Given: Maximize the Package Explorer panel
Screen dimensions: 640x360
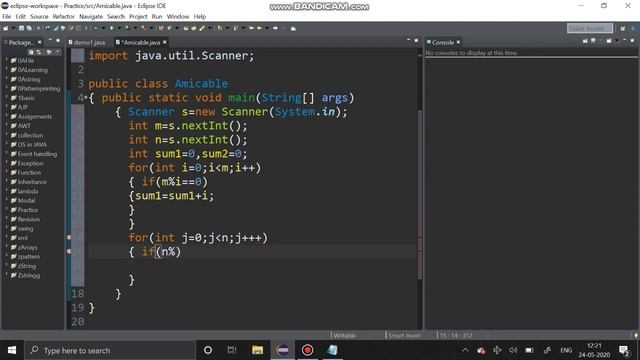Looking at the screenshot, I should point(58,40).
